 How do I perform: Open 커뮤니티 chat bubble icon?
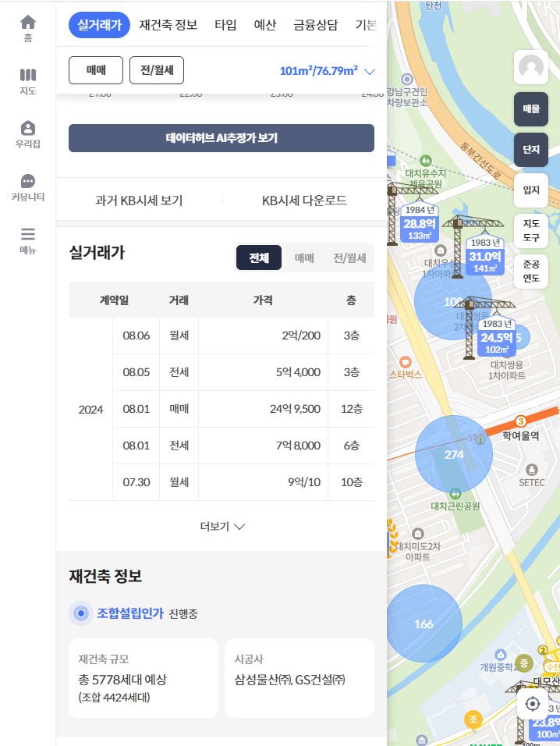coord(28,187)
